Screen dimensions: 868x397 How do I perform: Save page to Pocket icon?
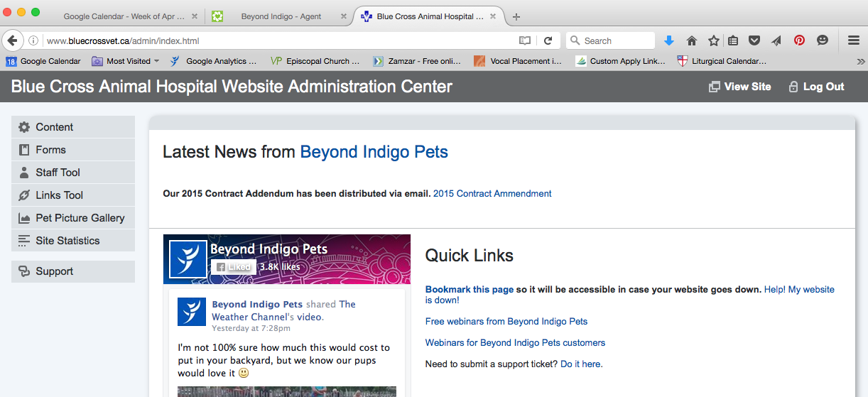[x=755, y=41]
